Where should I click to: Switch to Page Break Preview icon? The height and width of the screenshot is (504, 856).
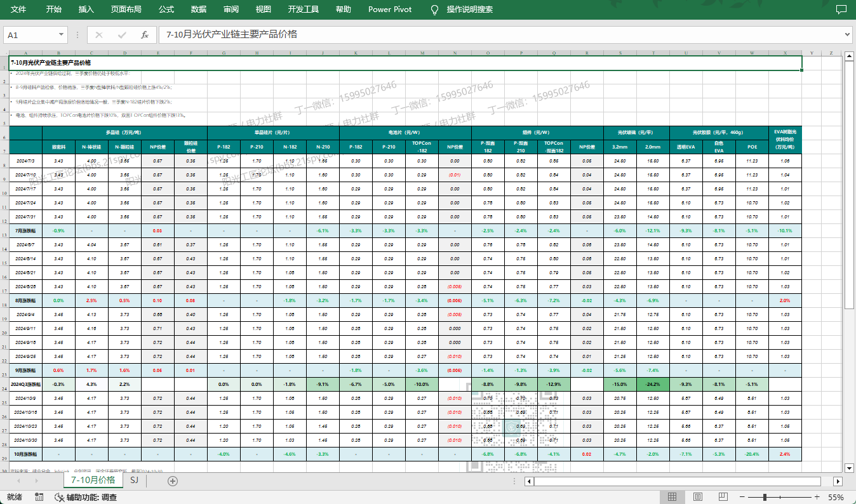click(723, 497)
